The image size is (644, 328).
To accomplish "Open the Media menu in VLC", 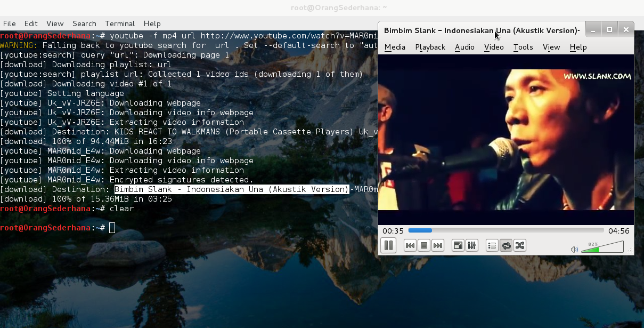I will click(x=395, y=47).
